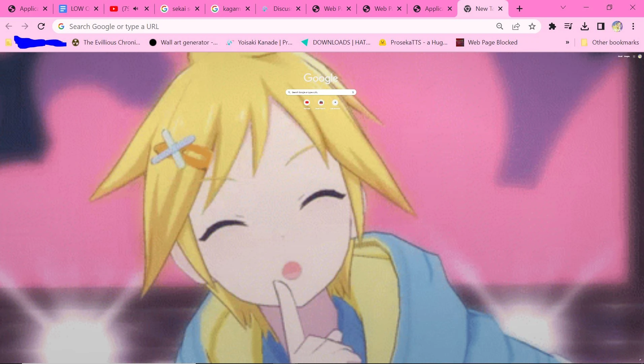Mute the playing YouTube tab
Viewport: 644px width, 364px height.
(x=136, y=8)
